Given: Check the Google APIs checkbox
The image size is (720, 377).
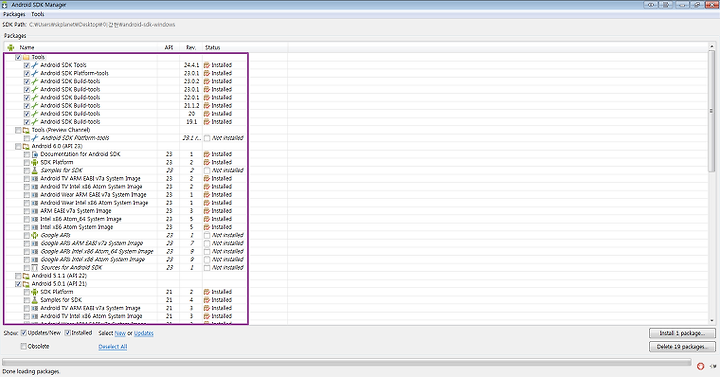Looking at the screenshot, I should [x=27, y=236].
